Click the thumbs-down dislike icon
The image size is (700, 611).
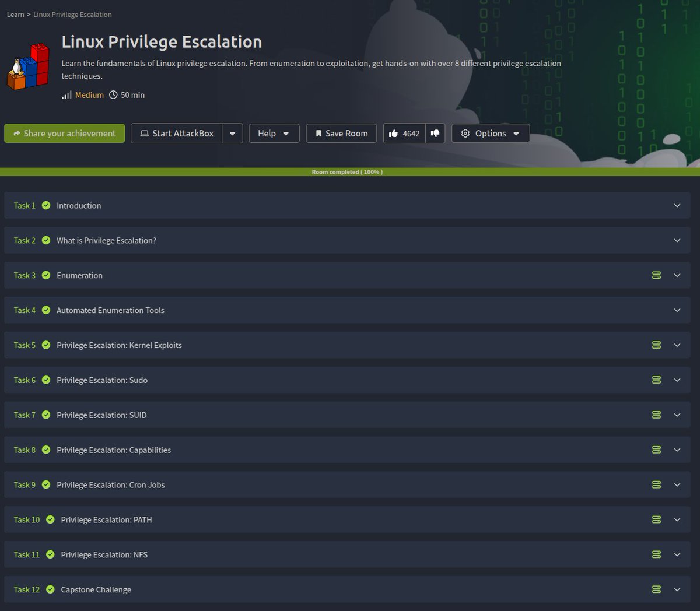(x=435, y=134)
